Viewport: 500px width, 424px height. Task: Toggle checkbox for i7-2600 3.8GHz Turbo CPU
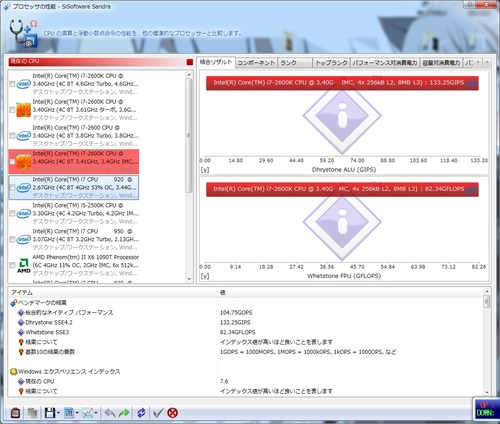click(x=12, y=136)
